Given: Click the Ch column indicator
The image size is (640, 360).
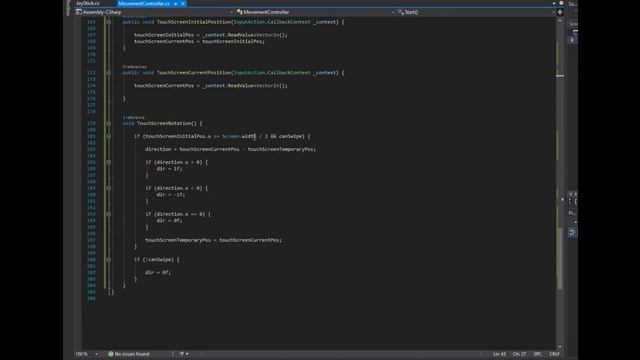Looking at the screenshot, I should coord(519,354).
